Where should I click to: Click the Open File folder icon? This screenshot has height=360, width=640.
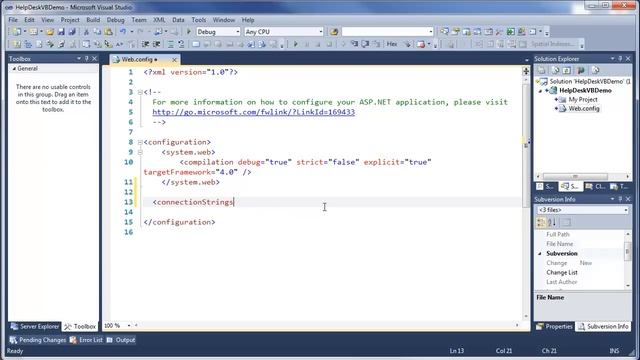coord(50,31)
